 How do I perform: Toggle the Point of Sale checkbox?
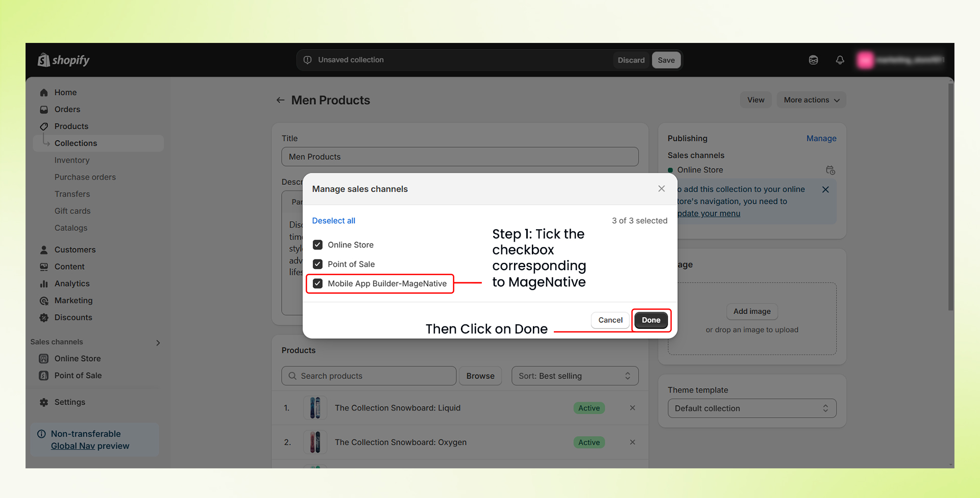[x=317, y=264]
